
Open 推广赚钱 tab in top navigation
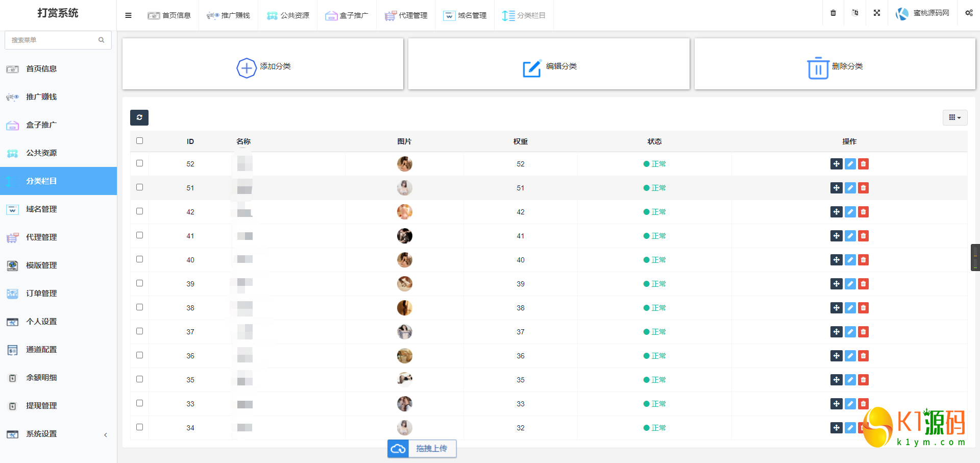(x=228, y=15)
